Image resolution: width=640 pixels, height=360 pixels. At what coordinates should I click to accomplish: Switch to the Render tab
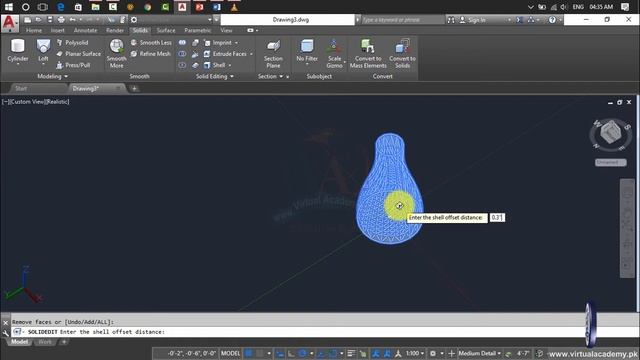[115, 31]
